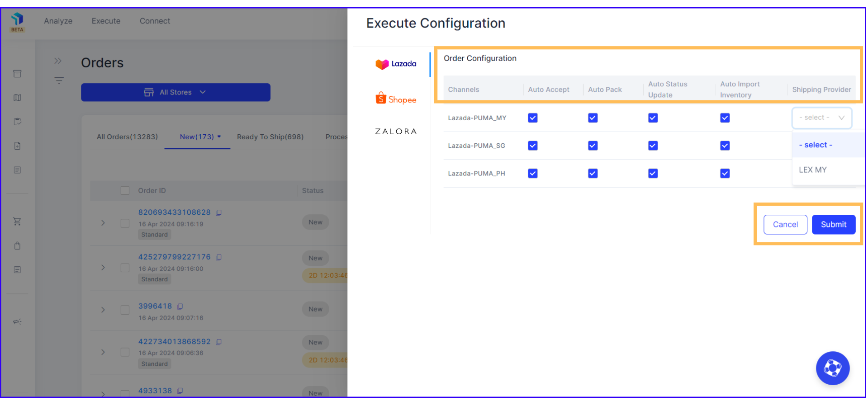Viewport: 868px width, 401px height.
Task: Open the archive box sidebar icon
Action: pos(17,74)
